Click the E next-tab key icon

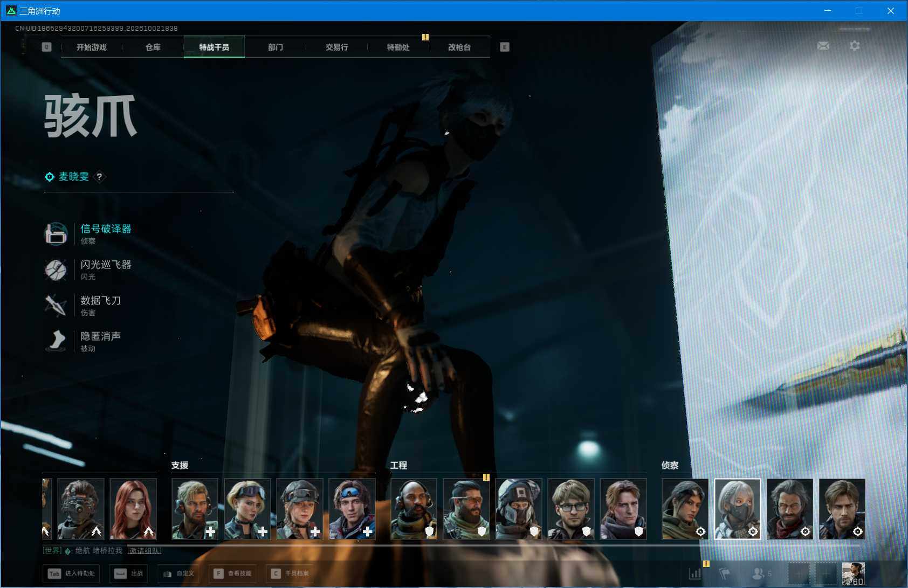pos(505,47)
